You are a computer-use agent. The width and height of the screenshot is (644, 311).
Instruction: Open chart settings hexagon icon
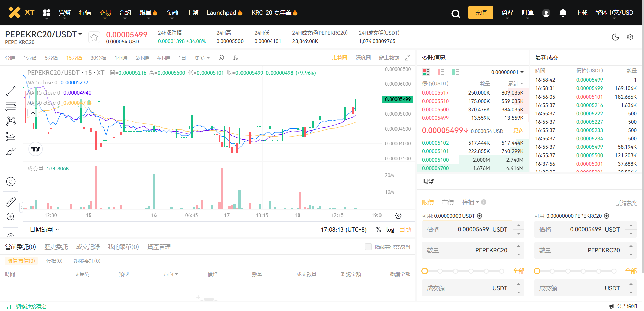point(221,58)
